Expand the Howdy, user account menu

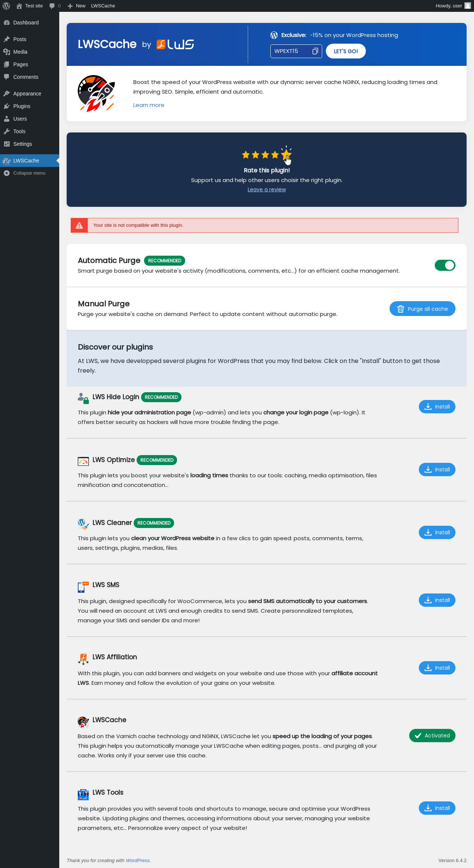(448, 6)
